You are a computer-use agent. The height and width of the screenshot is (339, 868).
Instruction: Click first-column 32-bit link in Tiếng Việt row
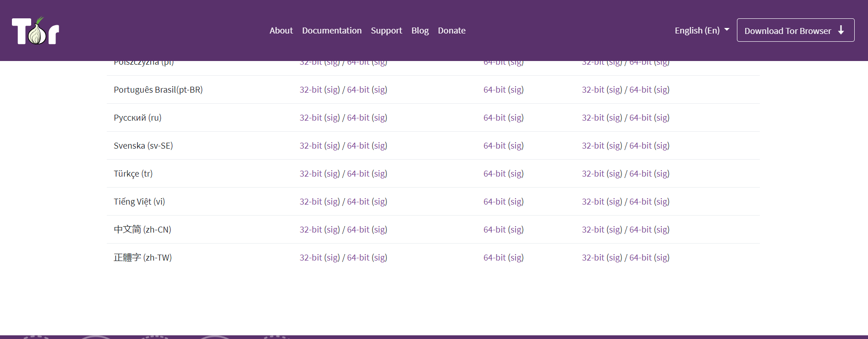311,201
